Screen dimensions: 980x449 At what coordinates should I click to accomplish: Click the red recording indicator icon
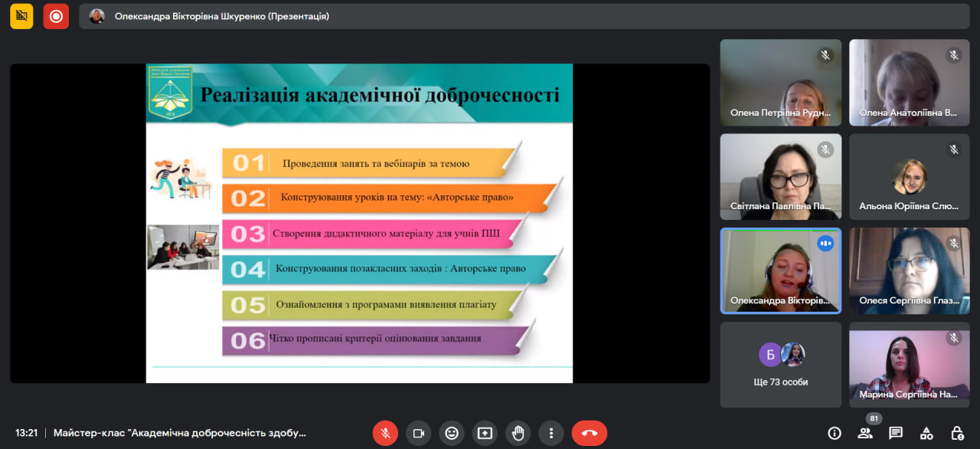56,16
